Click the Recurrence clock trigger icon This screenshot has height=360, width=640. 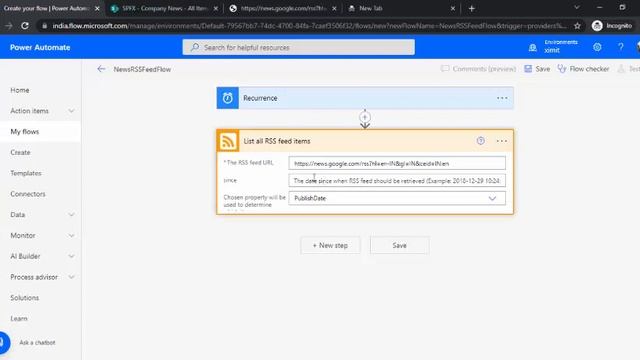[x=227, y=98]
